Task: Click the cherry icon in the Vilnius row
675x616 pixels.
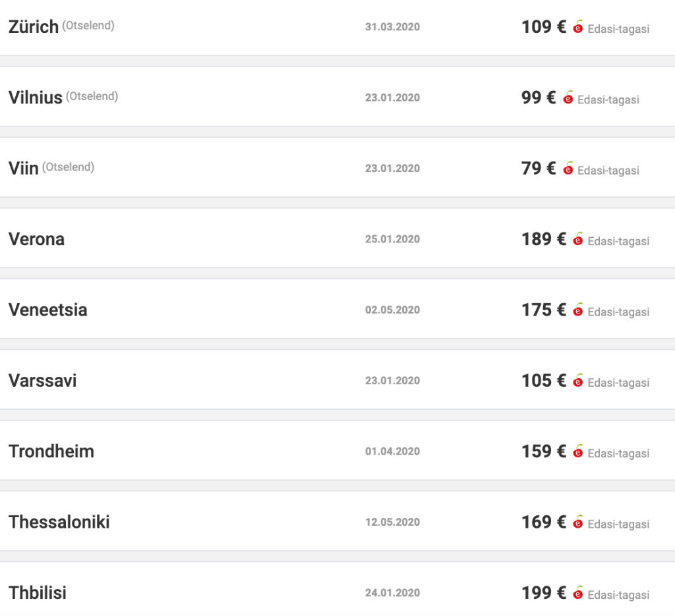Action: tap(568, 98)
